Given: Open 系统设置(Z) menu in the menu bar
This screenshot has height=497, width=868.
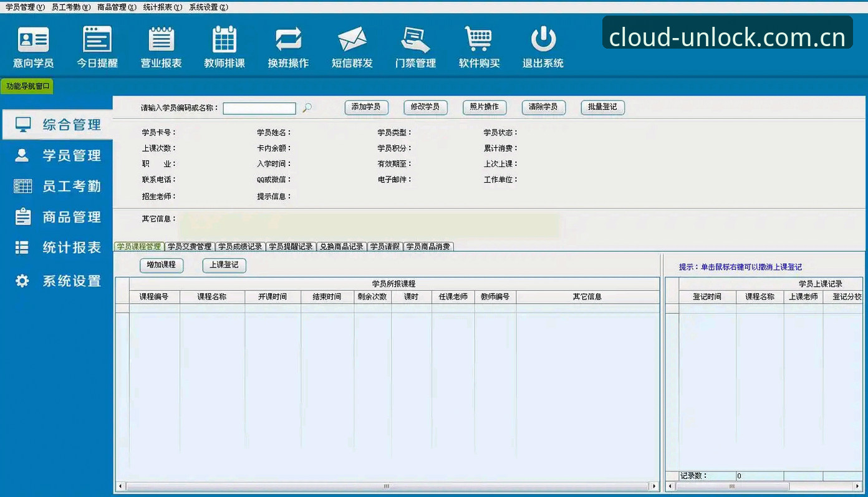Looking at the screenshot, I should click(208, 7).
